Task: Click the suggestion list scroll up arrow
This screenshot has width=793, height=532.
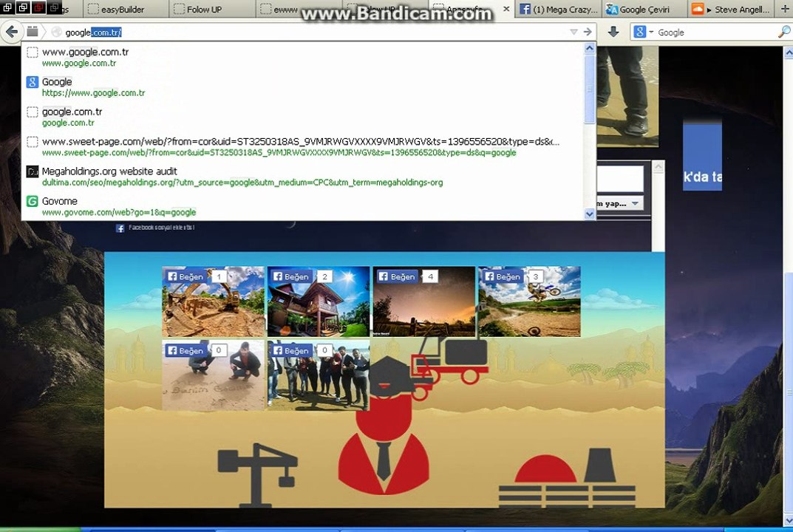Action: pyautogui.click(x=589, y=49)
